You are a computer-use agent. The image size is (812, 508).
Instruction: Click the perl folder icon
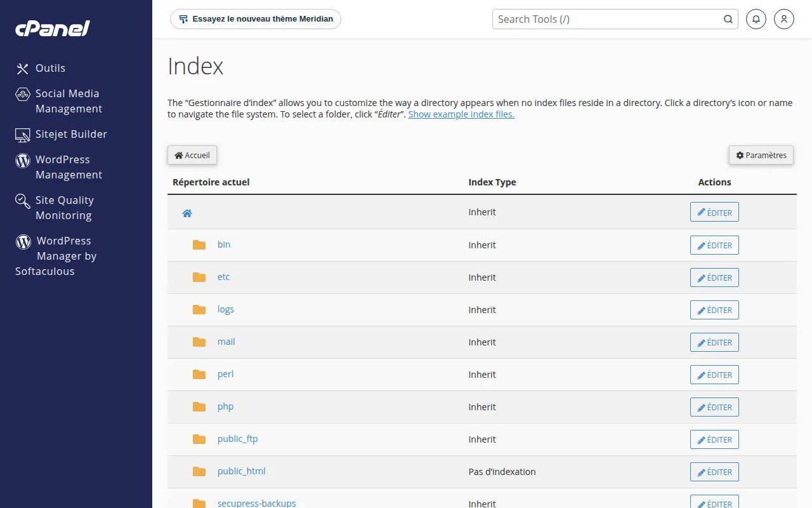[199, 374]
